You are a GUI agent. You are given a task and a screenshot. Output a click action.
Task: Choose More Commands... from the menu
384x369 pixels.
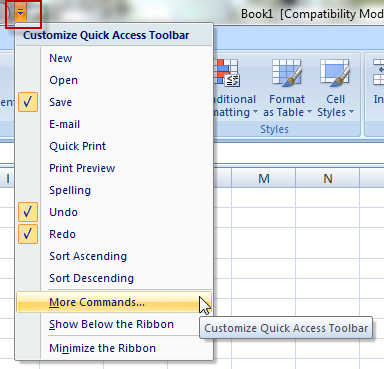114,302
